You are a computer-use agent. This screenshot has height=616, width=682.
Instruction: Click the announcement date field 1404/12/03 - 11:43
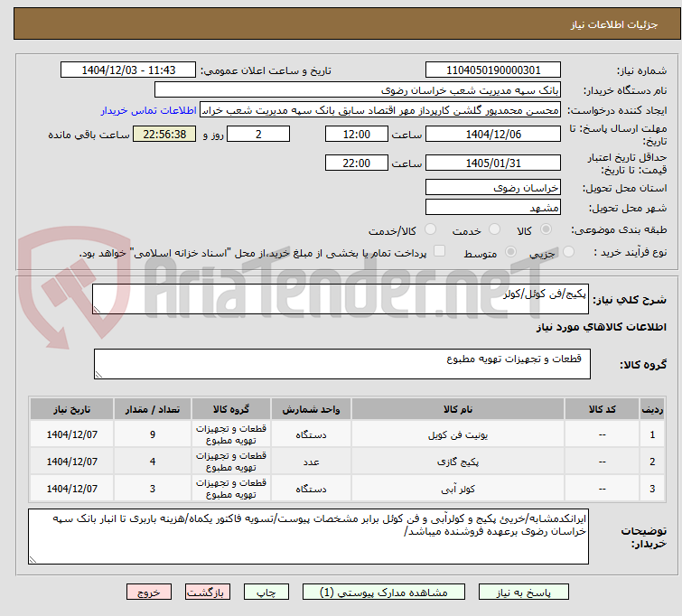128,70
